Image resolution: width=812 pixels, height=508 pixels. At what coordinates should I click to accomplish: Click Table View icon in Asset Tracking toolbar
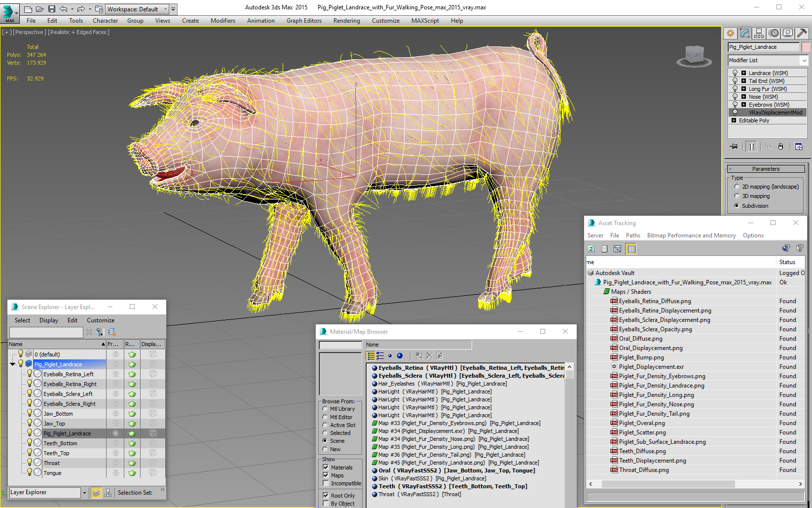click(631, 249)
